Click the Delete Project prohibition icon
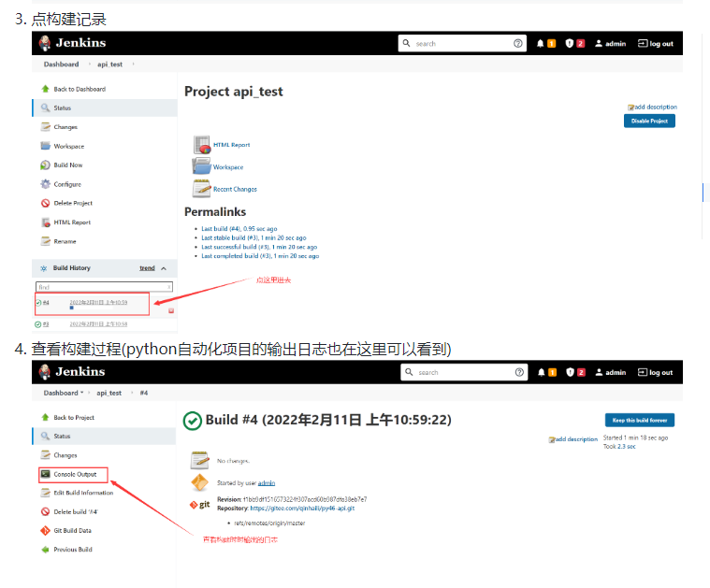The width and height of the screenshot is (710, 588). point(45,203)
